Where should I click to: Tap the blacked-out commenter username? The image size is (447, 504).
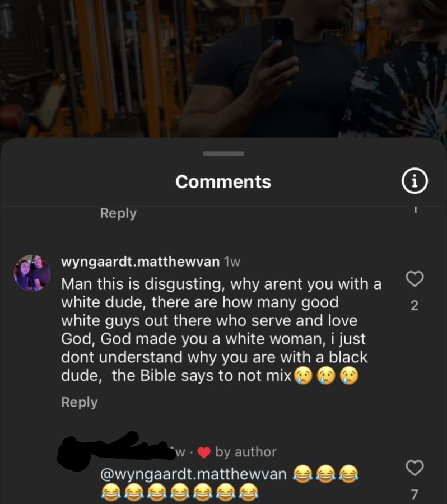tap(113, 450)
